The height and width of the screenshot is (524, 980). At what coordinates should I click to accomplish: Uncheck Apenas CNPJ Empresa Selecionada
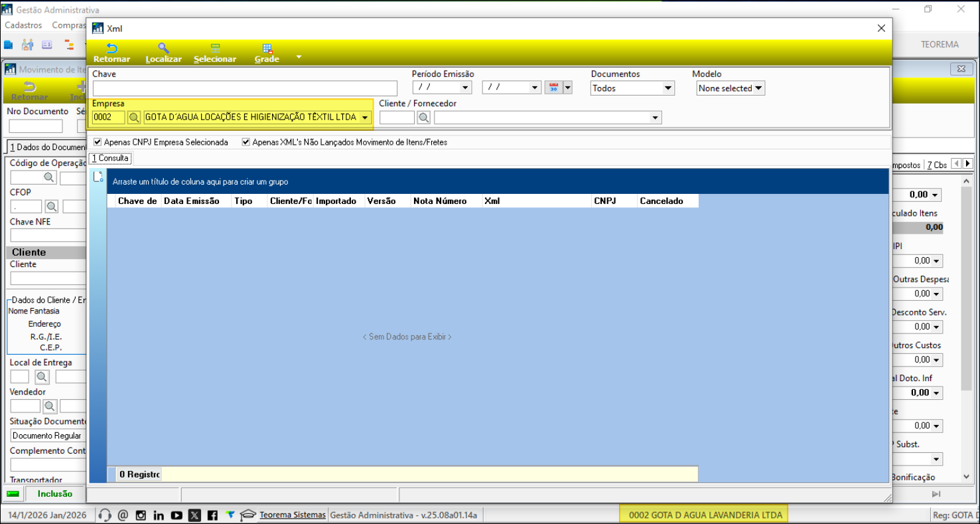(98, 142)
